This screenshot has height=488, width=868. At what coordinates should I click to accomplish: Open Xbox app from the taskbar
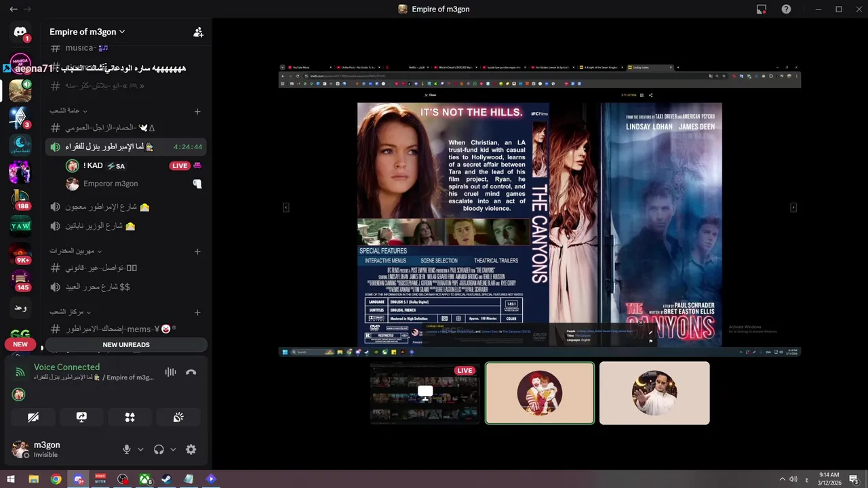click(145, 479)
